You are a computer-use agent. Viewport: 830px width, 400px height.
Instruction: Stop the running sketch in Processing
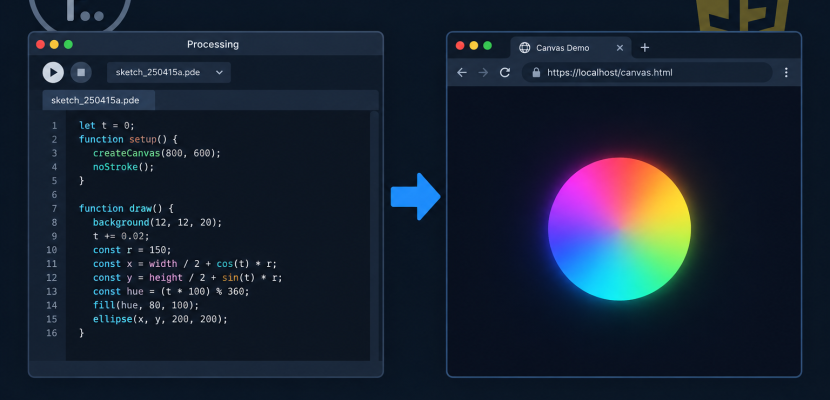[81, 72]
